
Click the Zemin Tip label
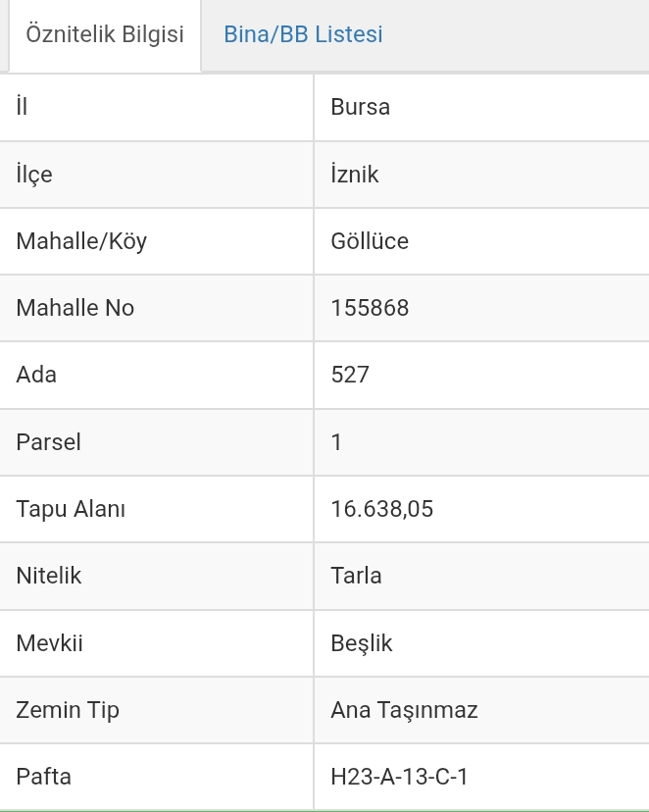[x=68, y=710]
